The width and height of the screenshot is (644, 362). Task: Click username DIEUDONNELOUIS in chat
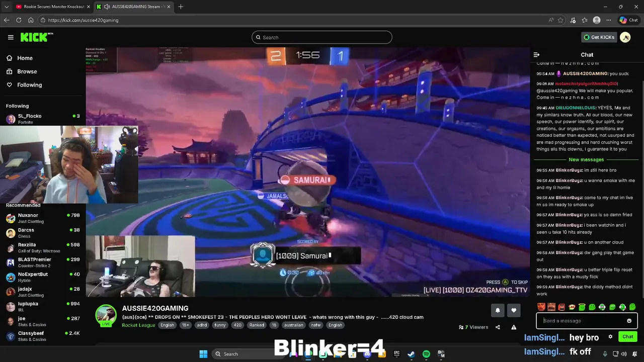pyautogui.click(x=576, y=108)
